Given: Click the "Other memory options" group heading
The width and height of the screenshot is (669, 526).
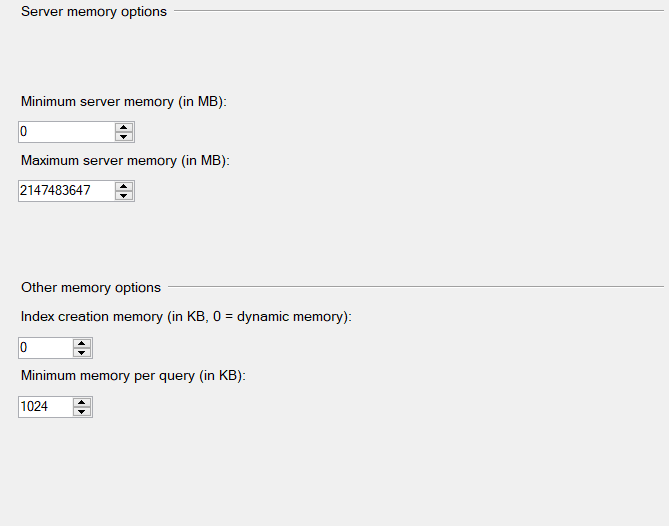Looking at the screenshot, I should [91, 288].
